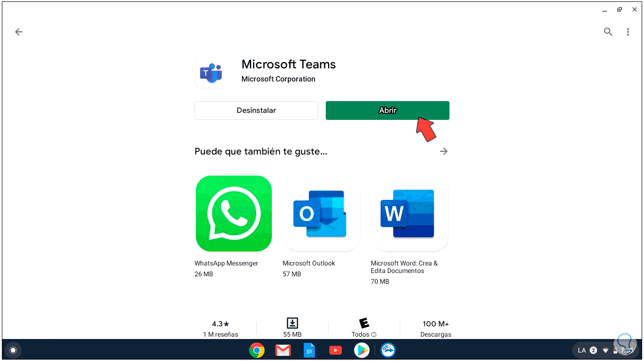Open the Play Store search
644x361 pixels.
pos(608,32)
